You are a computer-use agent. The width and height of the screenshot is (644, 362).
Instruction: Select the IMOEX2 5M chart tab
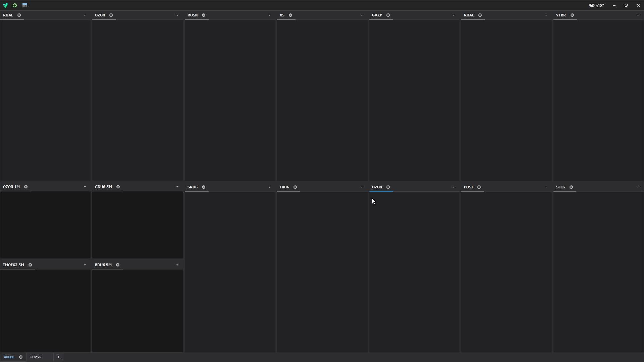[13, 265]
